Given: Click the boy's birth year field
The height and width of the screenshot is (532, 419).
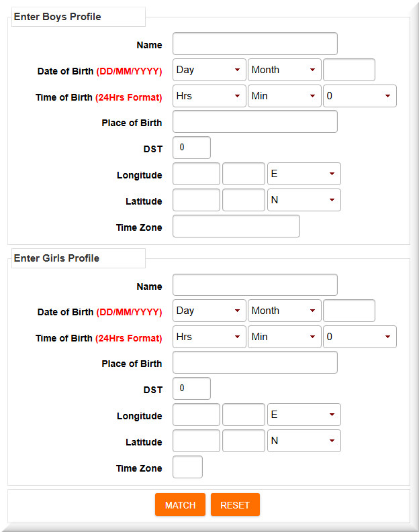Looking at the screenshot, I should [x=348, y=70].
